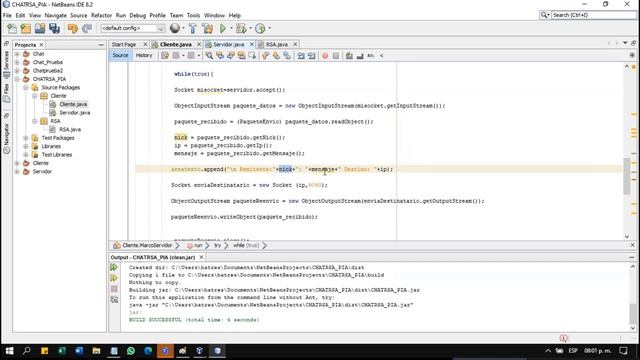
Task: Click the Profile Project toolbar icon
Action: tap(260, 28)
